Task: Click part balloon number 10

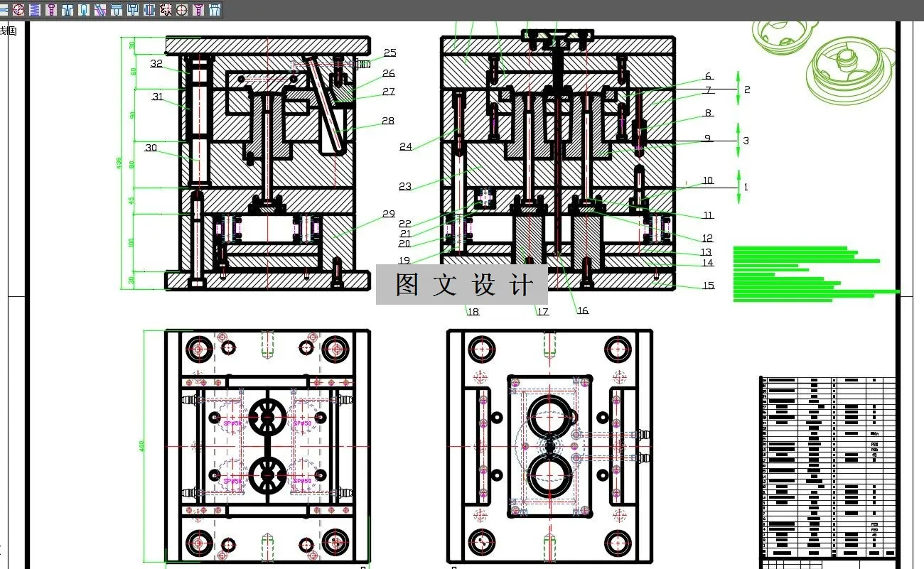Action: coord(707,180)
